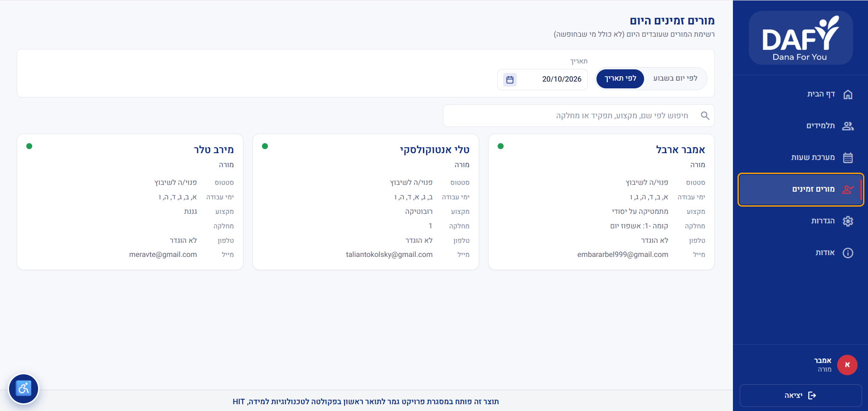Open אודות from sidebar menu
Viewport: 868px width, 411px height.
click(800, 253)
